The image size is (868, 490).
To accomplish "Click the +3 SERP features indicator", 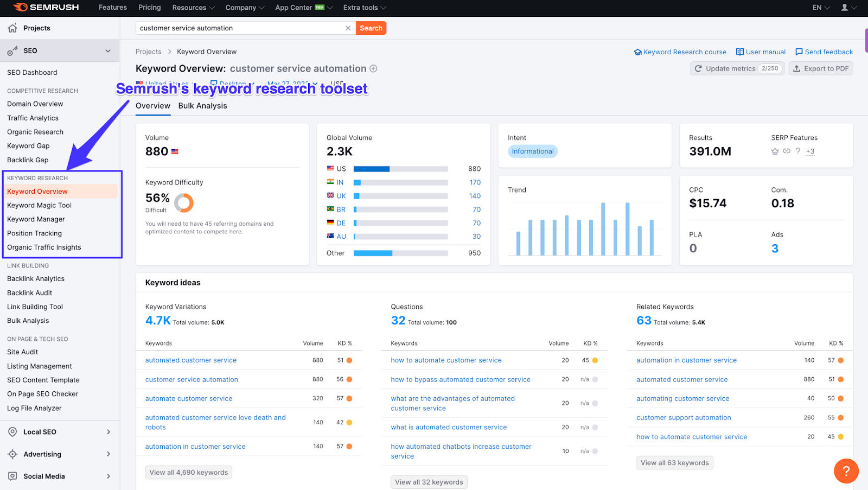I will (x=810, y=151).
